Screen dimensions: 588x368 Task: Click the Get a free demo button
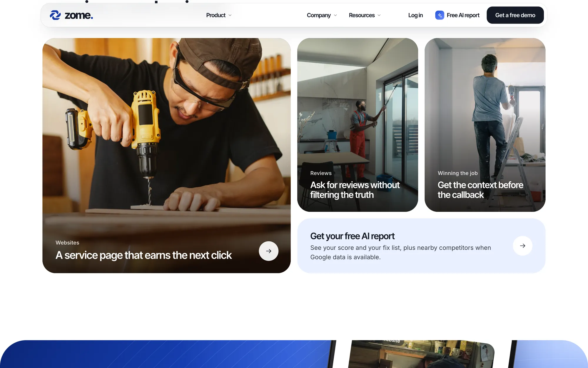tap(515, 15)
